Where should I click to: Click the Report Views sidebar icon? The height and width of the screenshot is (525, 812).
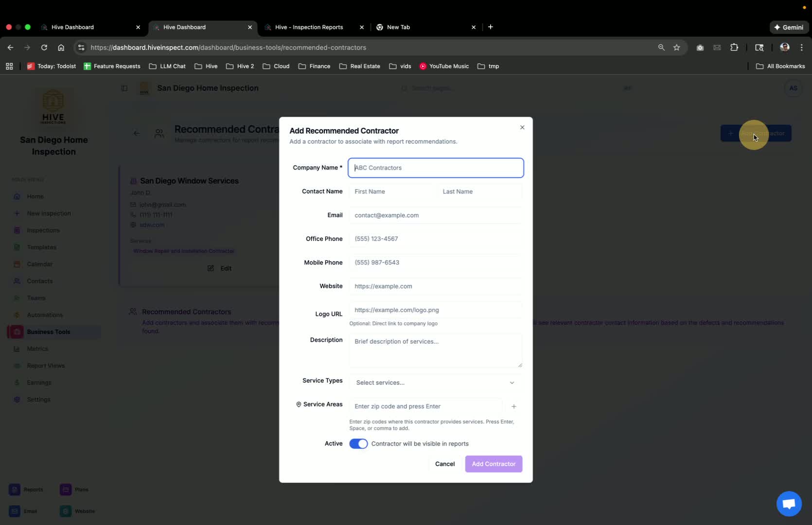(17, 366)
